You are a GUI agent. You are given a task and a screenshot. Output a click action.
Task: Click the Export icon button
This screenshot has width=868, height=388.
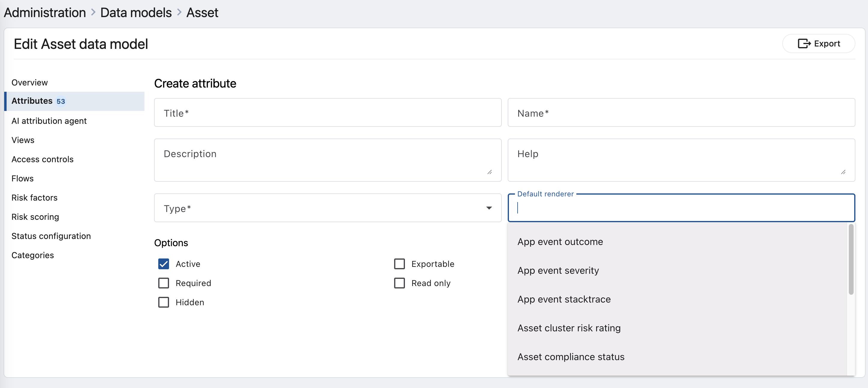pos(819,43)
